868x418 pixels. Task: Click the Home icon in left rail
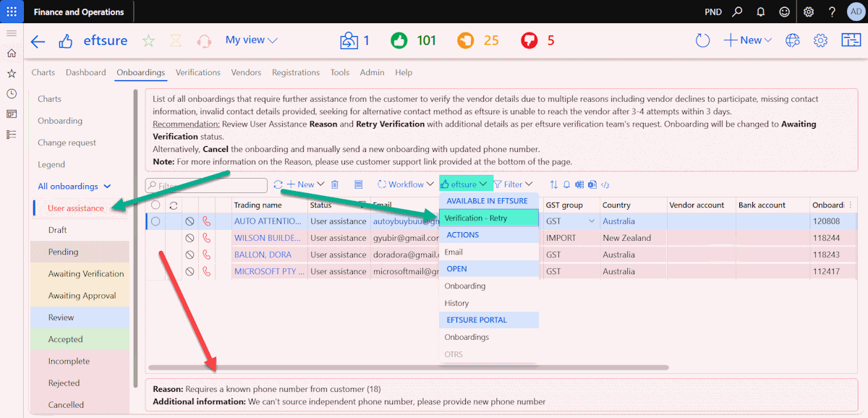(x=12, y=54)
